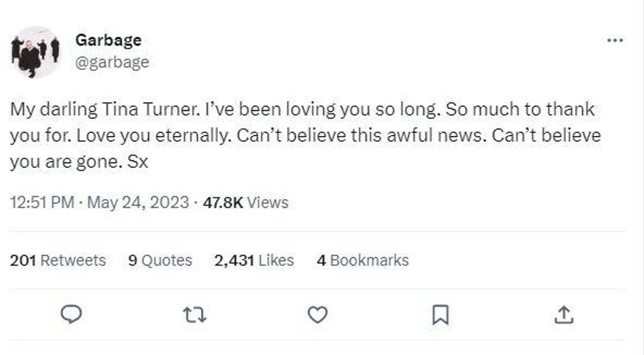
Task: Toggle like on the tweet
Action: point(318,314)
